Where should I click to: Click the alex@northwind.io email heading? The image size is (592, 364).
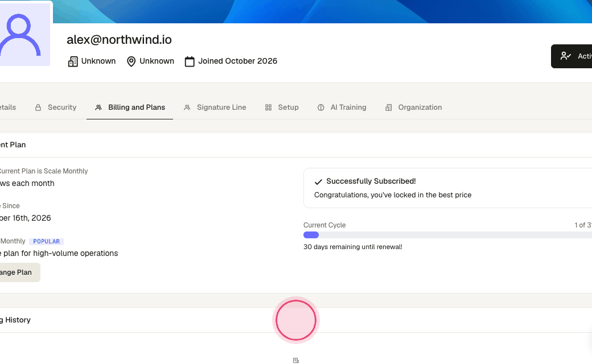pos(120,40)
